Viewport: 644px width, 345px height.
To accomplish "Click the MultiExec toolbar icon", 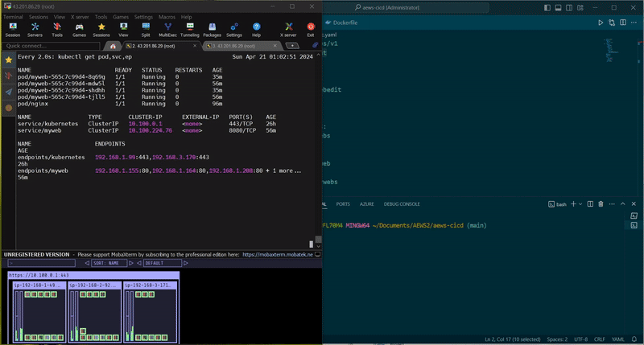I will coord(167,30).
